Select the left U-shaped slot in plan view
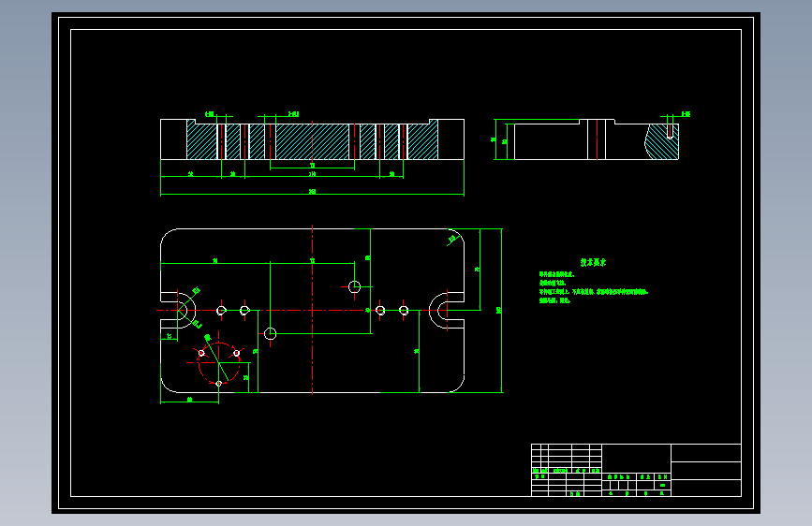Screen dimensions: 812x526 (x=178, y=310)
